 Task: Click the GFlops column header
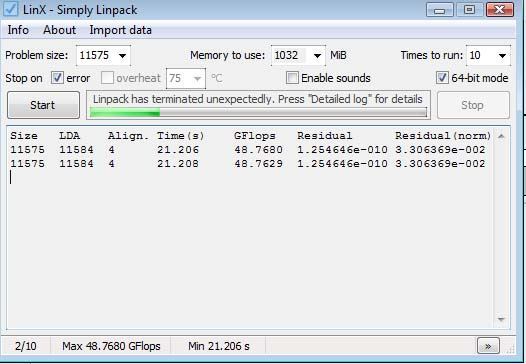255,136
